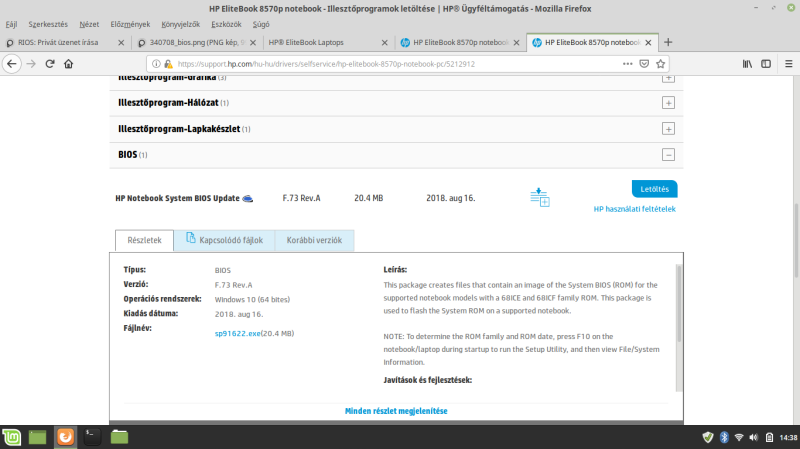
Task: Select the Korábbi verziók tab
Action: pyautogui.click(x=314, y=240)
